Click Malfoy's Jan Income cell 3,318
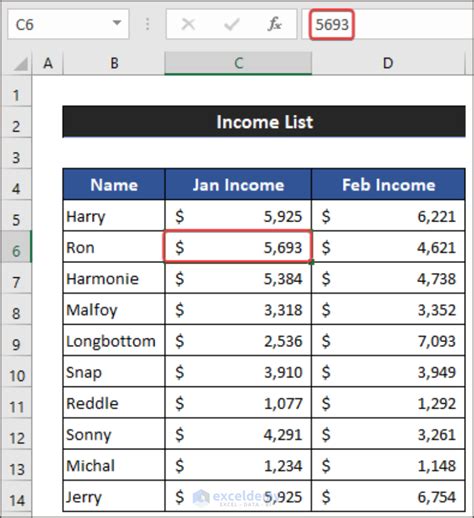Screen dimensions: 474x518 (238, 309)
